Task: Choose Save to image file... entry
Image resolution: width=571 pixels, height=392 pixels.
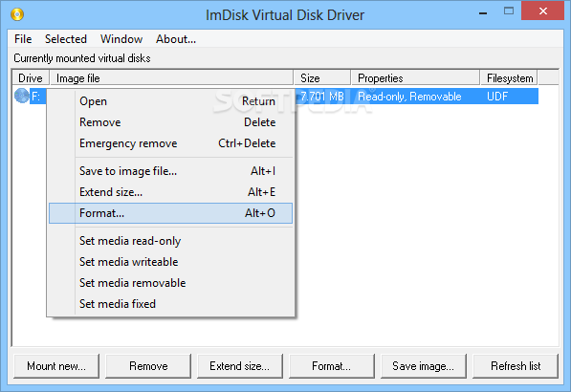Action: [171, 171]
